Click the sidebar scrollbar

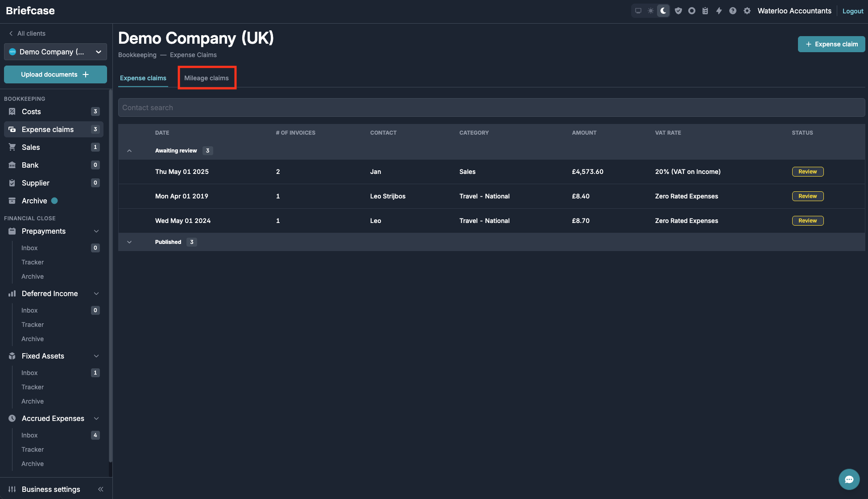111,276
